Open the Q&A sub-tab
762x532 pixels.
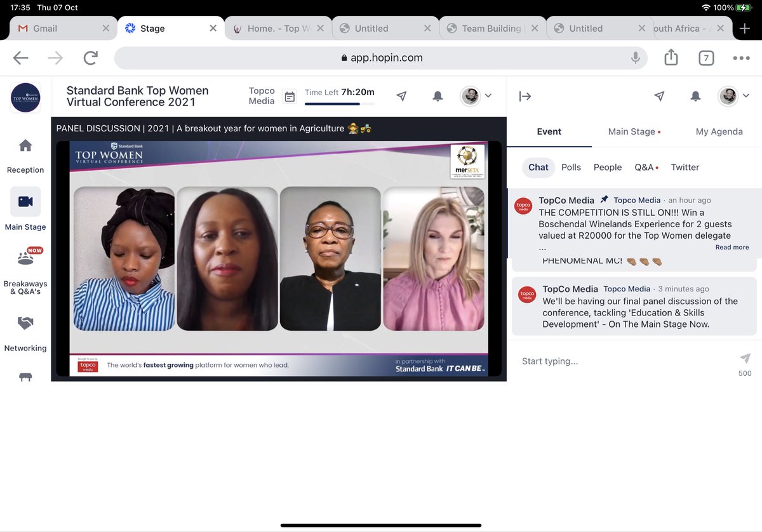646,167
